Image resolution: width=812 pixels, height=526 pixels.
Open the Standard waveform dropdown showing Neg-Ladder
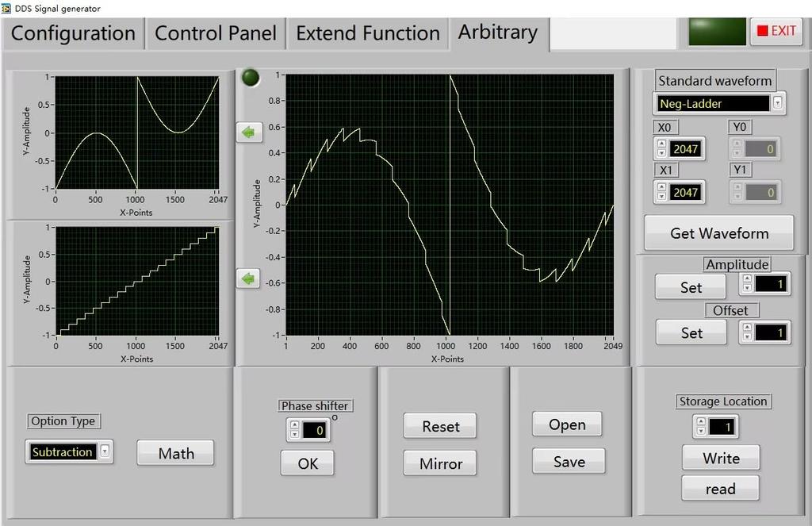coord(714,103)
